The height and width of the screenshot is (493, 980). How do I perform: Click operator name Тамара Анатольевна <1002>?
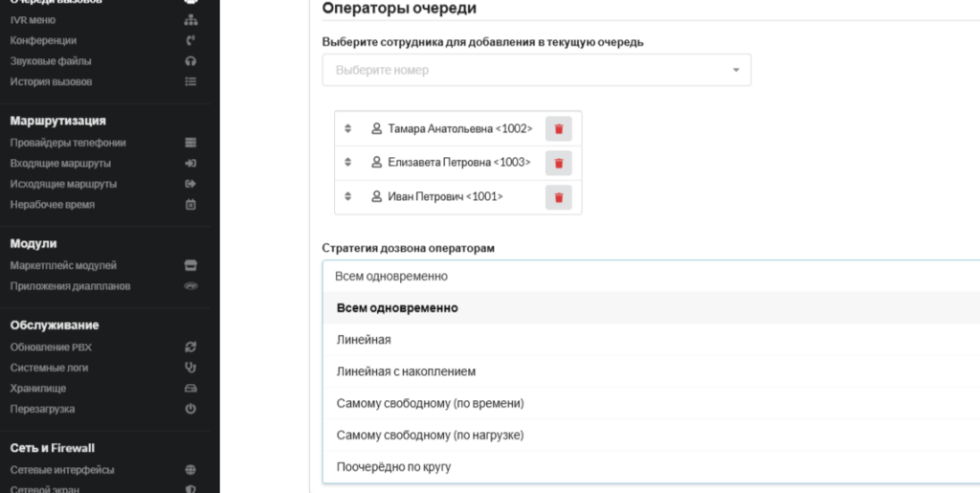tap(460, 128)
